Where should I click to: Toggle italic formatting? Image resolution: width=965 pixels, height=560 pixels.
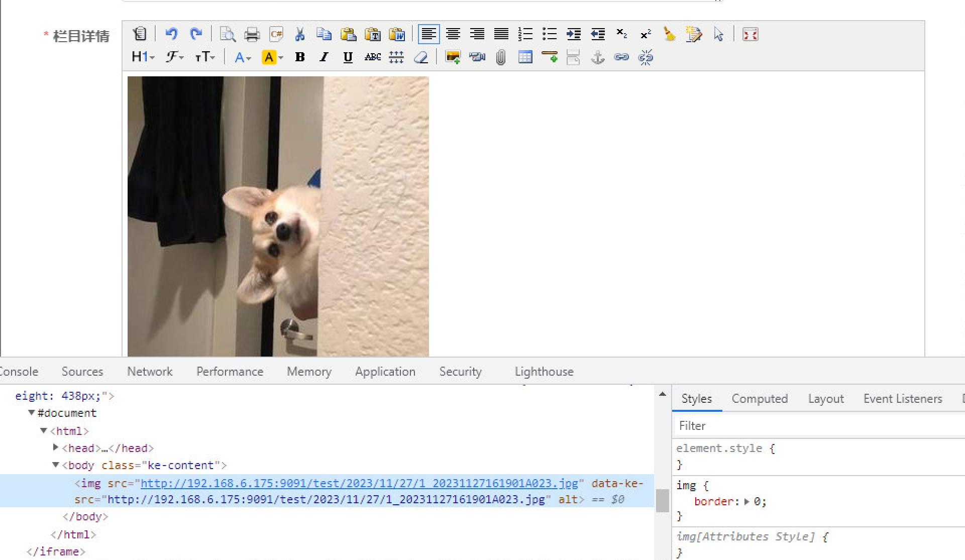coord(324,57)
